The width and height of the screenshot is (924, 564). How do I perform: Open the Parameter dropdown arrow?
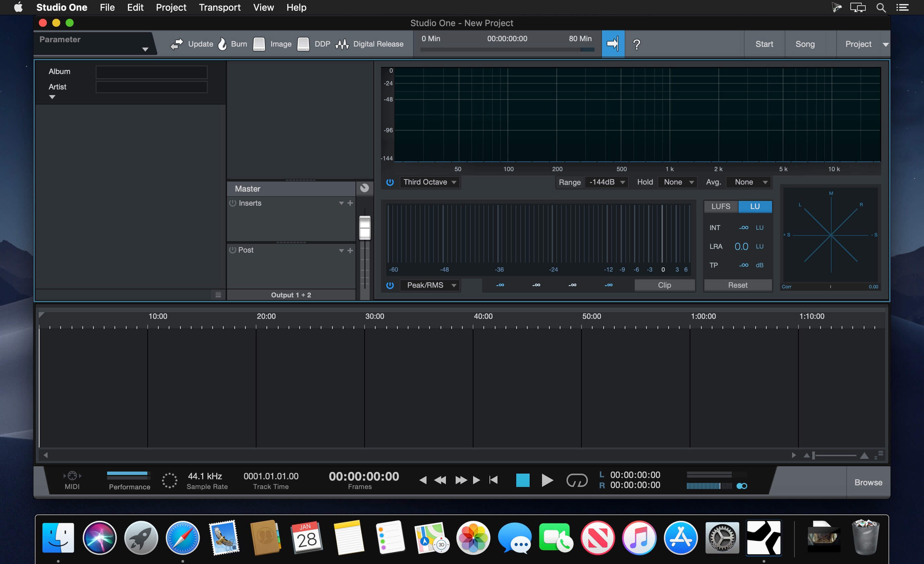coord(145,49)
